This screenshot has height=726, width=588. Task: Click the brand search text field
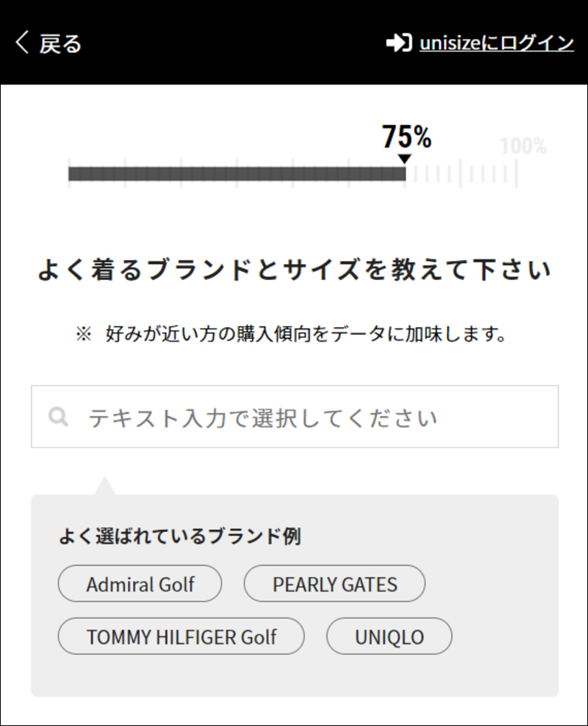click(294, 416)
